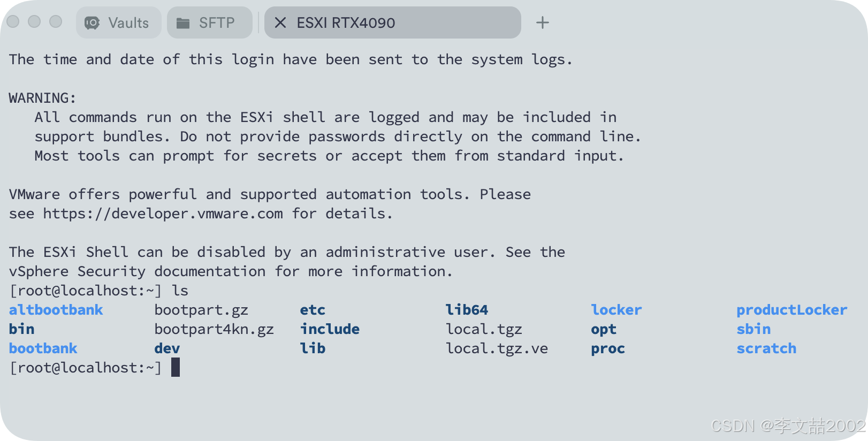Switch to the SFTP tab

pyautogui.click(x=209, y=22)
